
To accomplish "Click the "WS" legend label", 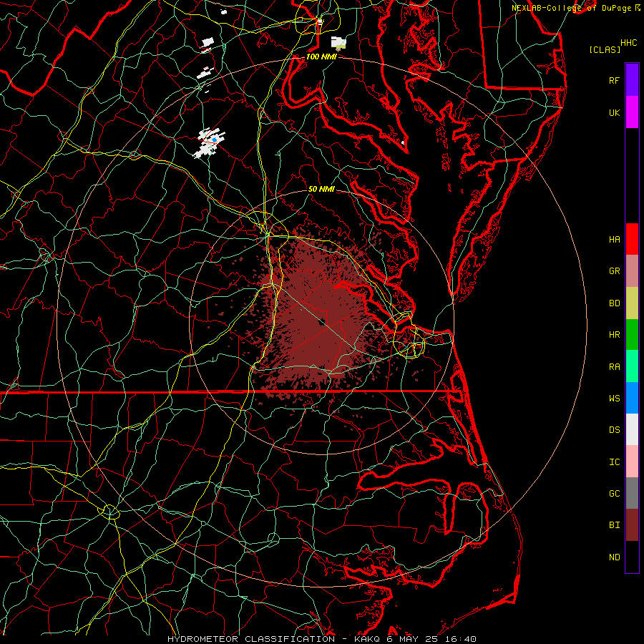I will coord(615,399).
